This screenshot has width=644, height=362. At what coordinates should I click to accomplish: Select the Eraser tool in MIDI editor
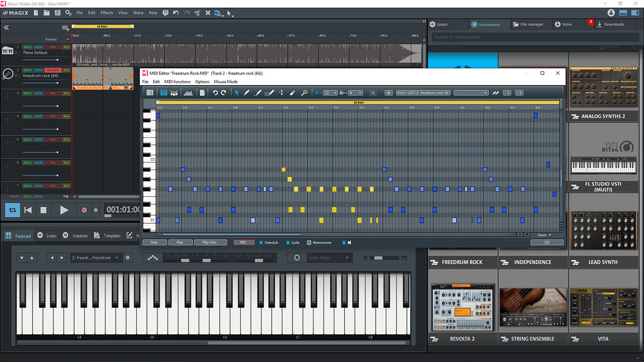point(292,93)
